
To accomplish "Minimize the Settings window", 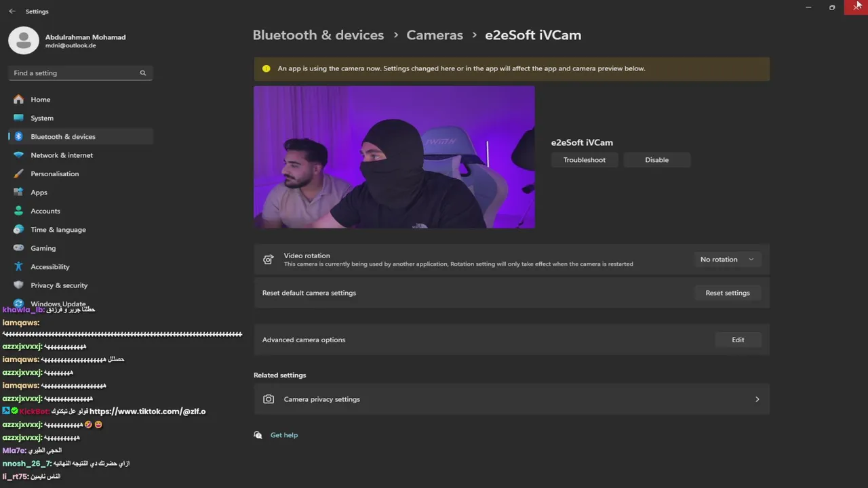I will coord(808,7).
